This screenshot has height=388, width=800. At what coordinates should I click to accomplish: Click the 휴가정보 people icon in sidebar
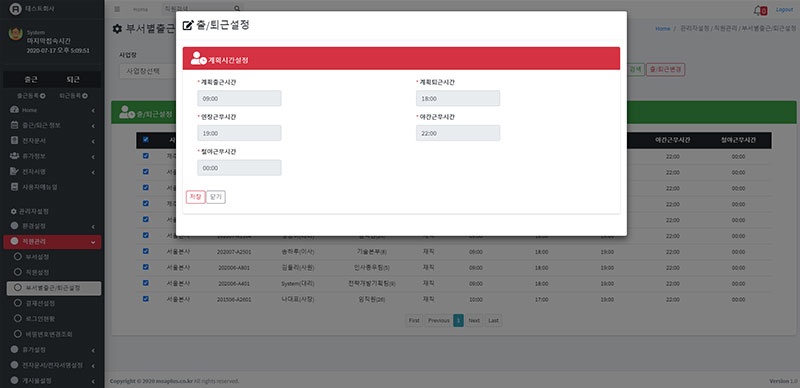[14, 156]
